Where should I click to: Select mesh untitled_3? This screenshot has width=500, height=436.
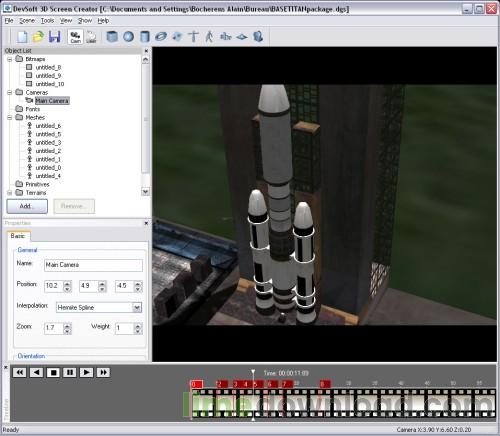point(48,143)
